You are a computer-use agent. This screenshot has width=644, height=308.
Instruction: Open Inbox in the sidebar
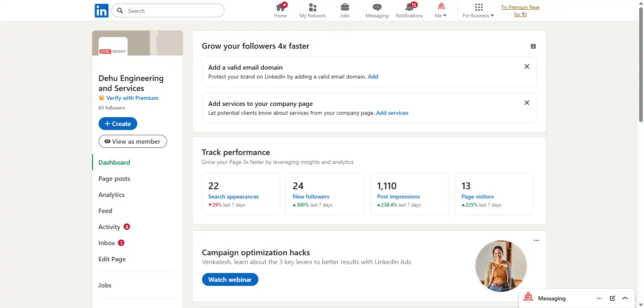(x=107, y=243)
